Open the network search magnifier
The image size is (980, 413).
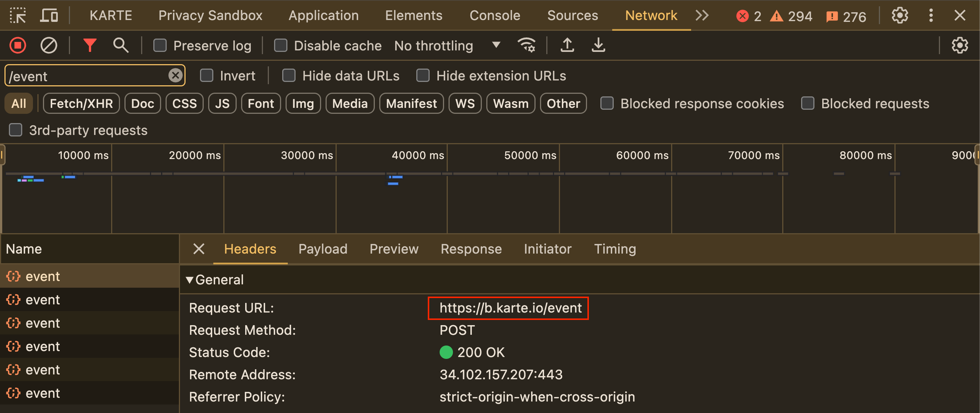121,45
